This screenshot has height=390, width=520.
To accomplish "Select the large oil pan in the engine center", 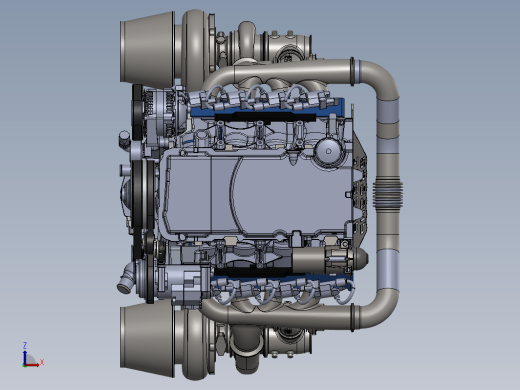I will click(257, 196).
